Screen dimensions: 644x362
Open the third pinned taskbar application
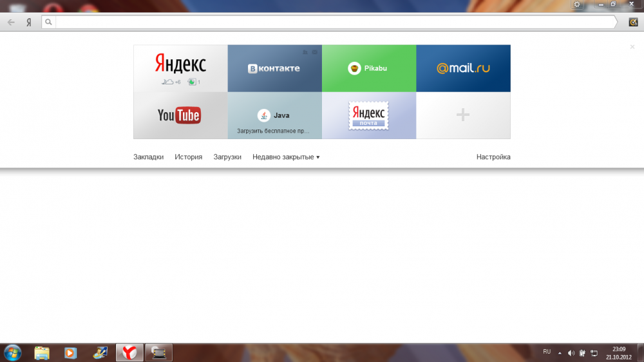coord(100,353)
